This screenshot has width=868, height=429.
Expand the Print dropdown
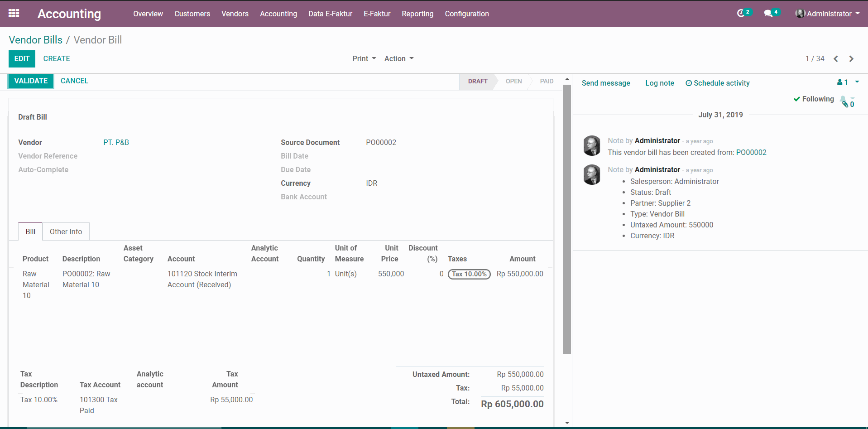pos(364,59)
